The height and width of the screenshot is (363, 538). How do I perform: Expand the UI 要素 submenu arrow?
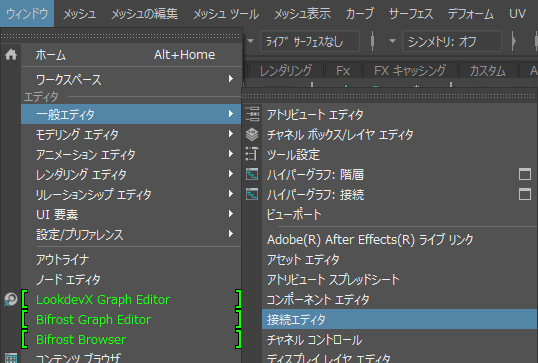point(231,214)
